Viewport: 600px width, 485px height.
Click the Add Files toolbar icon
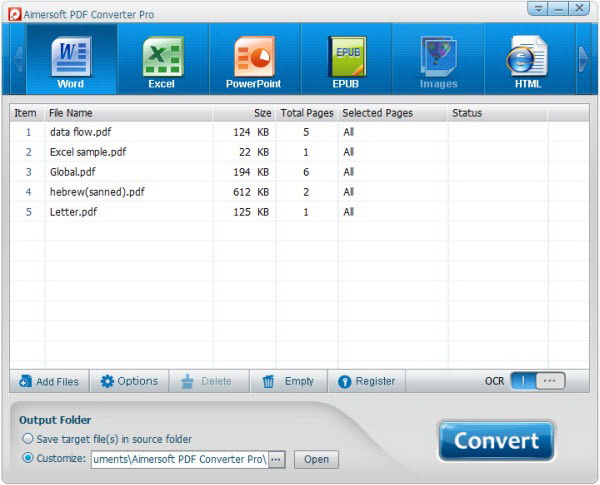coord(25,381)
